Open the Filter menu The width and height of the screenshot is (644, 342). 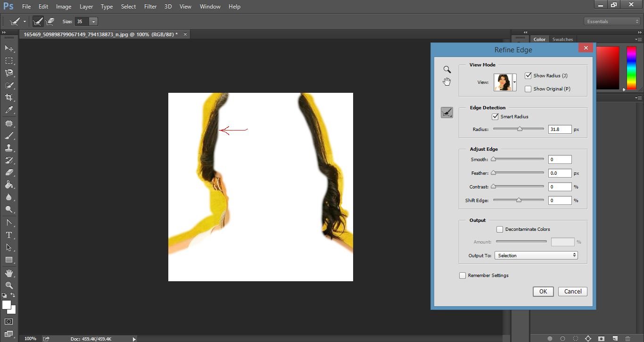point(150,7)
